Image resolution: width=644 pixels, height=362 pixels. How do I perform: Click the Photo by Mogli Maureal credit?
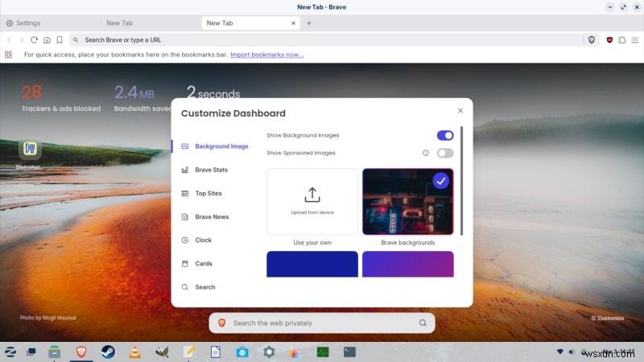(47, 318)
